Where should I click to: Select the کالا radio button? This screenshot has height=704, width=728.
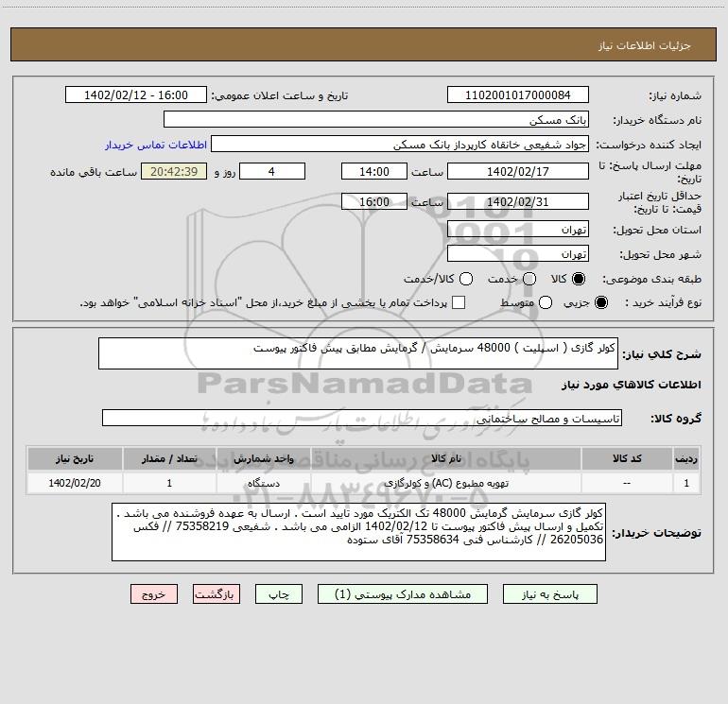click(579, 279)
